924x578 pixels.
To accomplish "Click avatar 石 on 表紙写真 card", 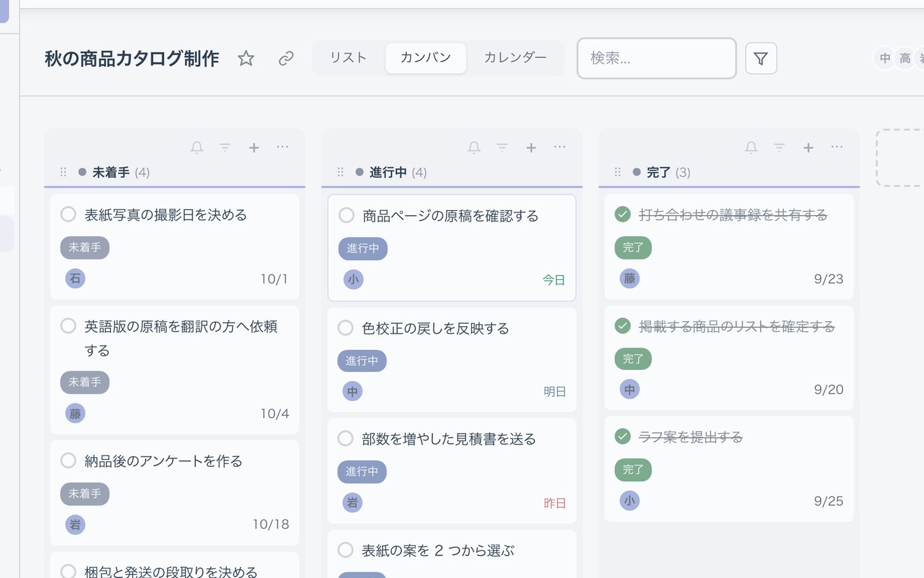I will click(75, 278).
